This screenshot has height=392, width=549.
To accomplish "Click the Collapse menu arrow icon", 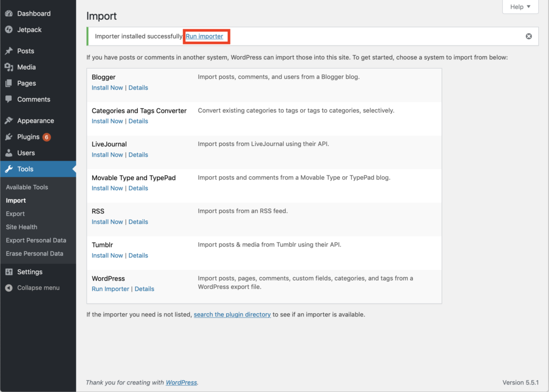I will point(9,288).
